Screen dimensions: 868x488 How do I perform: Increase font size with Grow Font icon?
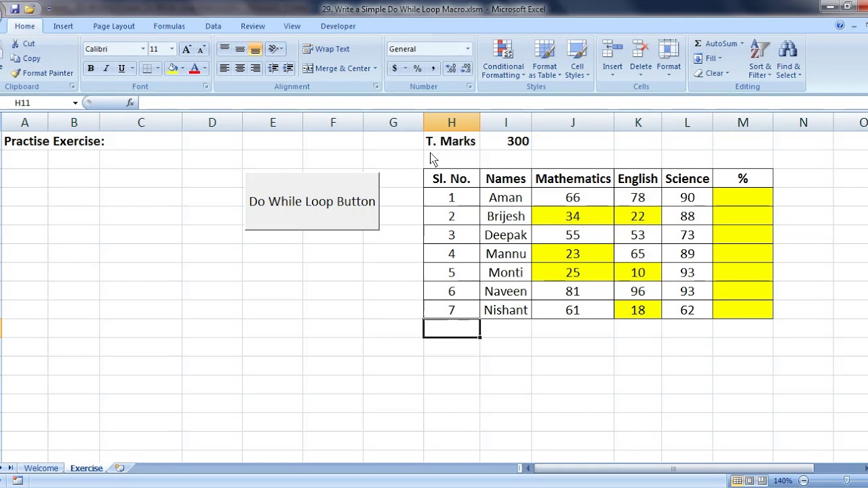186,49
